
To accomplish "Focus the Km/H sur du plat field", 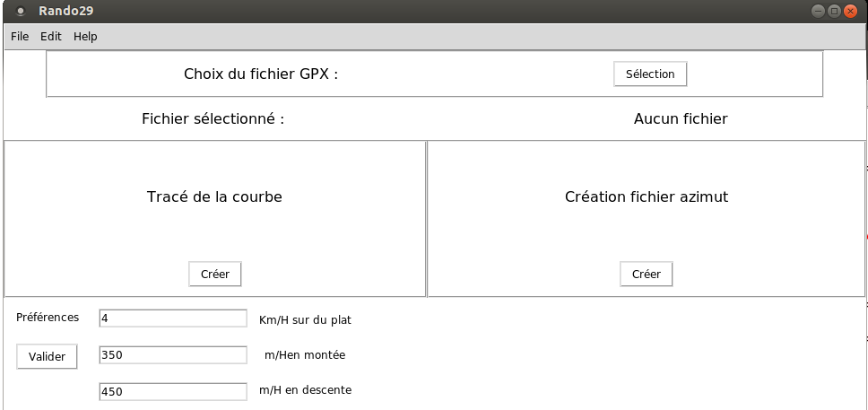I will (173, 318).
